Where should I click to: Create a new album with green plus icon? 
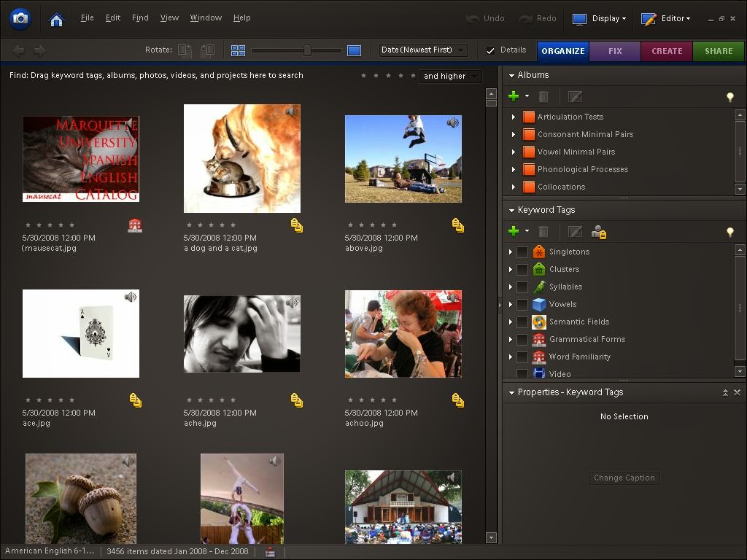(x=513, y=96)
